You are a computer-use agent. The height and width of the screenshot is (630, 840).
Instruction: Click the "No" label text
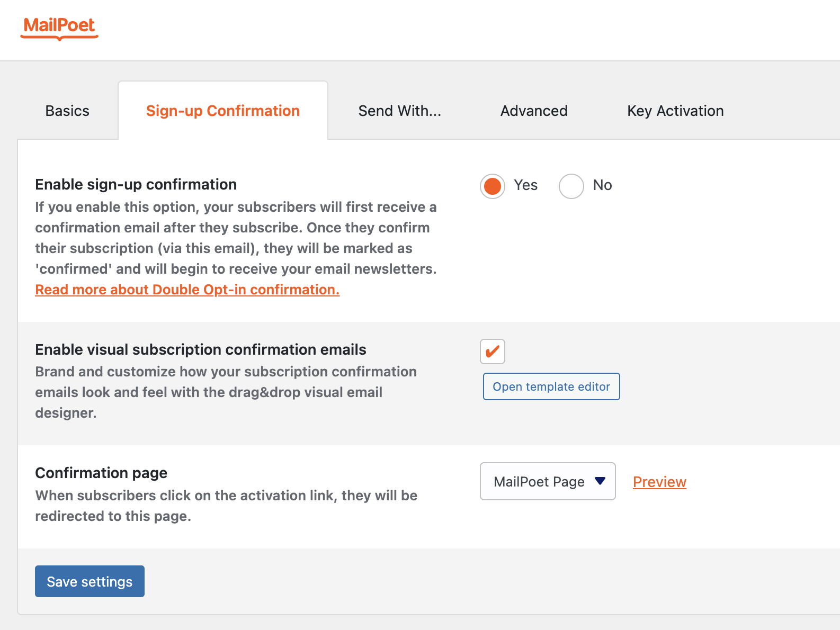click(x=602, y=185)
